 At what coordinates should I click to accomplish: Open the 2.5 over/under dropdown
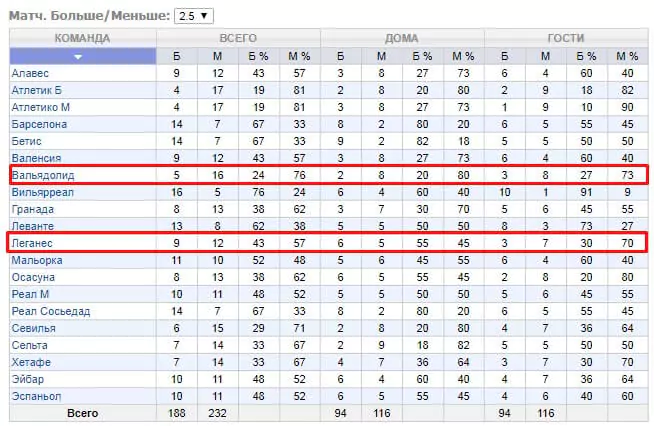pyautogui.click(x=194, y=16)
